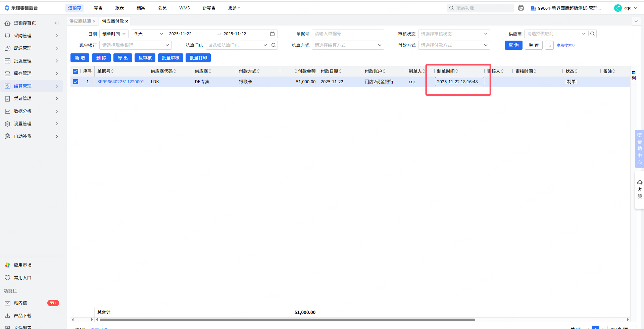This screenshot has width=644, height=329.
Task: Open the 制单时间 date type dropdown
Action: pyautogui.click(x=114, y=34)
